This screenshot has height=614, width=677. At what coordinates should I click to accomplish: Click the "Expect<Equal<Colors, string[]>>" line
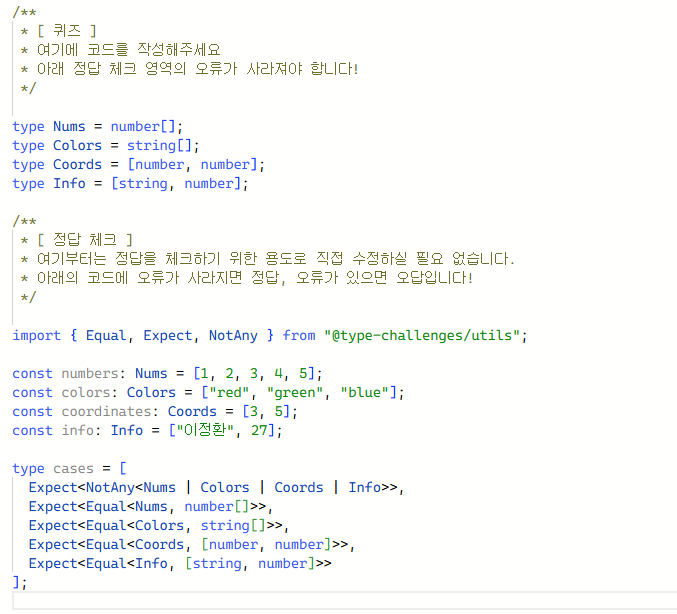(x=158, y=525)
